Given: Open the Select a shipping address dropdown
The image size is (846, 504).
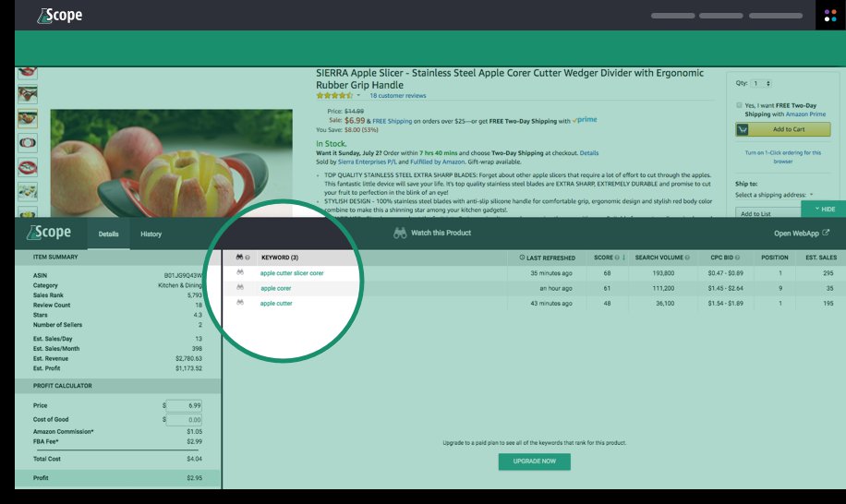Looking at the screenshot, I should tap(774, 195).
